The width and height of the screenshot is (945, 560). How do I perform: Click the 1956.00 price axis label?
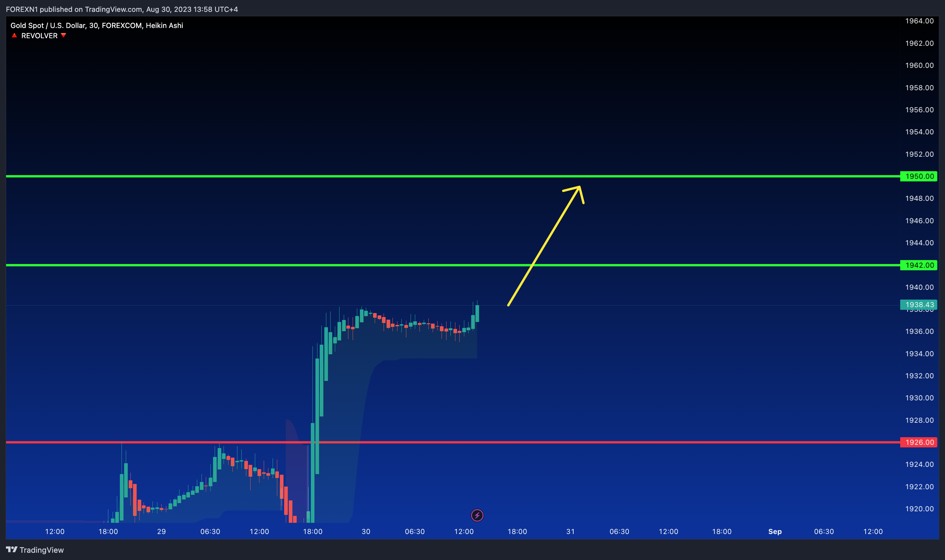pos(919,110)
